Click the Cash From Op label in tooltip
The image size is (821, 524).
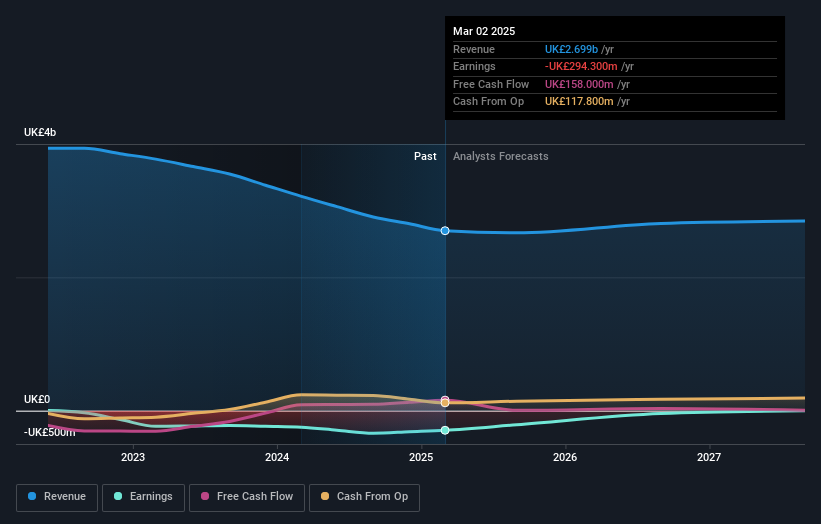(x=489, y=102)
